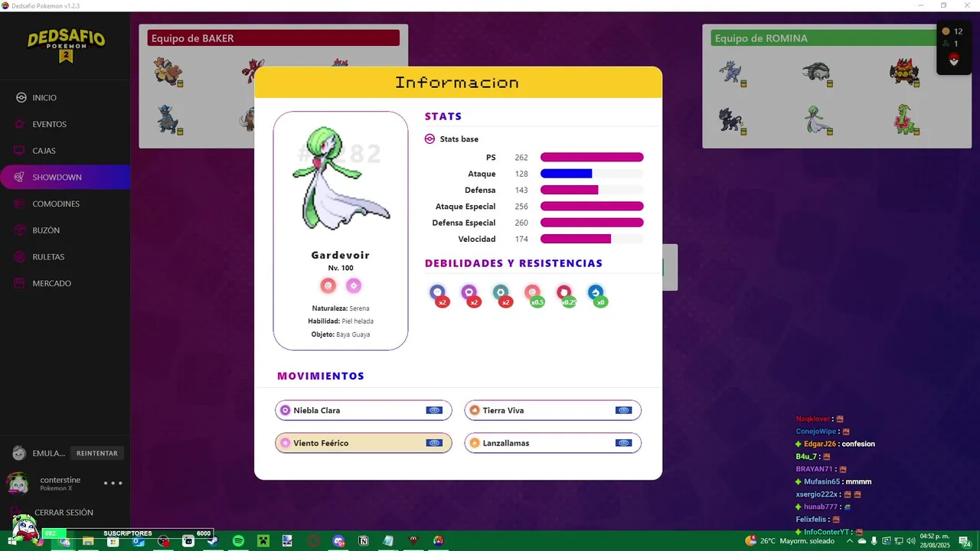Click the Objeto: Baya Guaya text
980x551 pixels.
[341, 334]
